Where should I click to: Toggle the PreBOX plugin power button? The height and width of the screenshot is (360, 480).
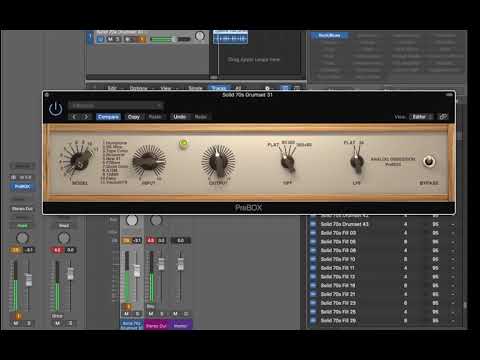55,109
